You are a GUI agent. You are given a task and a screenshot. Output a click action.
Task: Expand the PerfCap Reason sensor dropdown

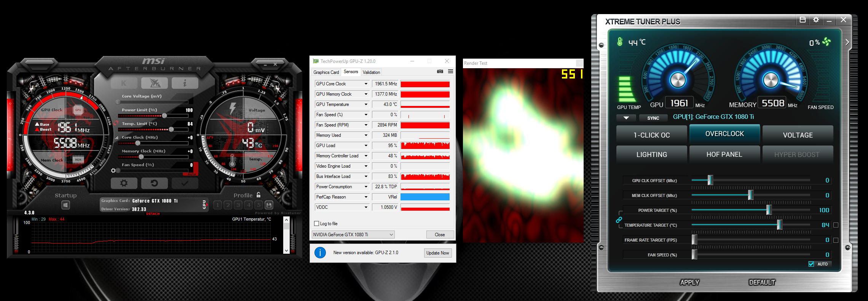click(366, 197)
